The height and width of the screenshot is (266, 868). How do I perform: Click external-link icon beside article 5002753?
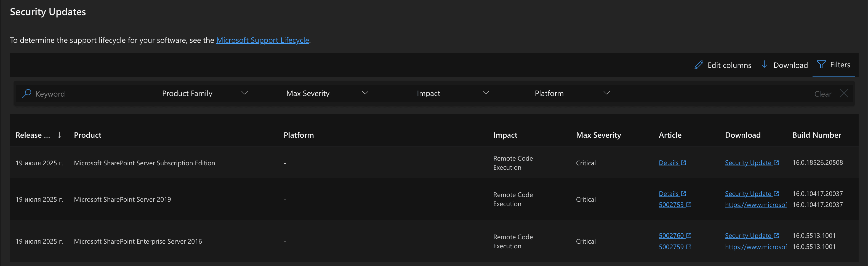[689, 205]
